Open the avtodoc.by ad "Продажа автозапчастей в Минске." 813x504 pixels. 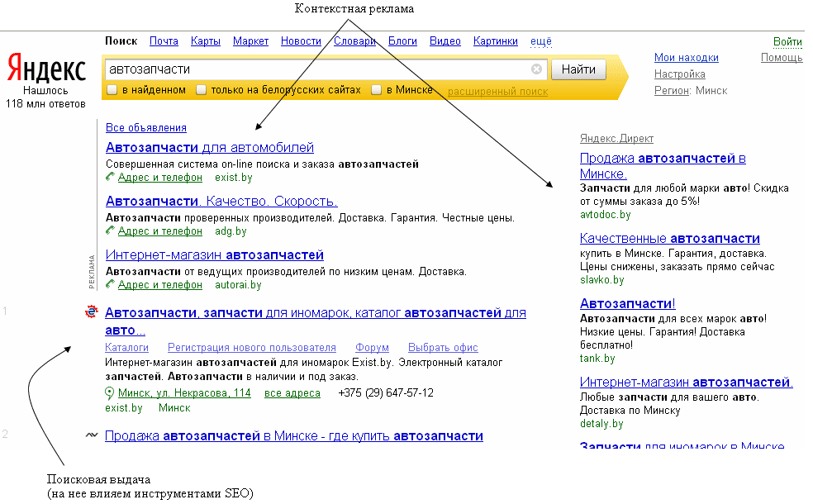pyautogui.click(x=663, y=166)
